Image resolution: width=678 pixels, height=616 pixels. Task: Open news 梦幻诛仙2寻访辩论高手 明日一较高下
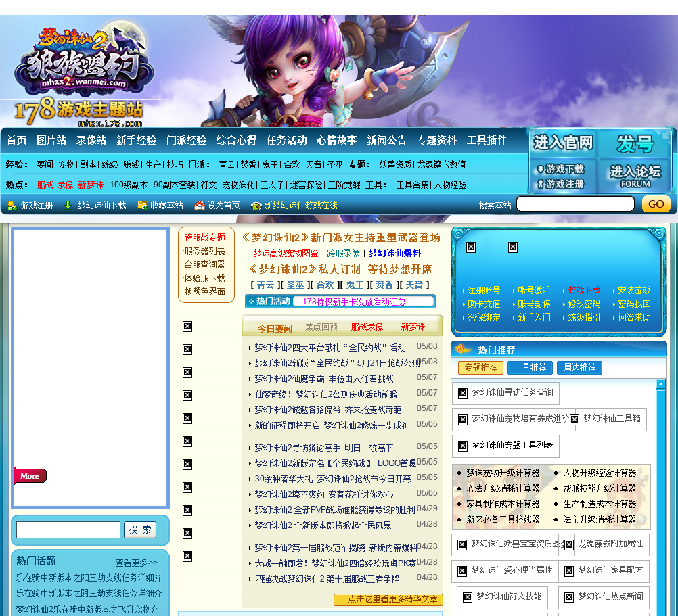(x=324, y=448)
